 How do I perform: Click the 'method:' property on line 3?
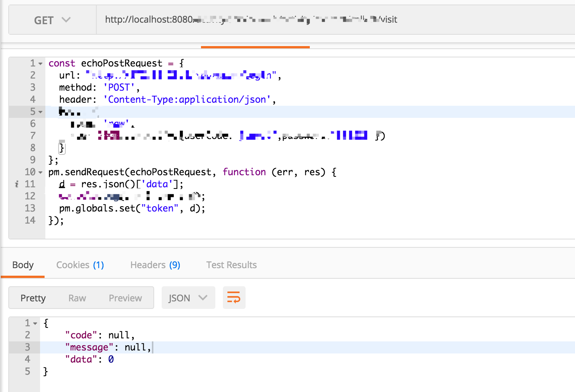pos(78,87)
